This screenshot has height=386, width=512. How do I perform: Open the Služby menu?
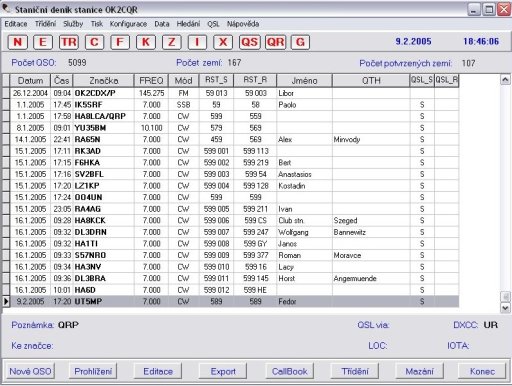(x=73, y=24)
